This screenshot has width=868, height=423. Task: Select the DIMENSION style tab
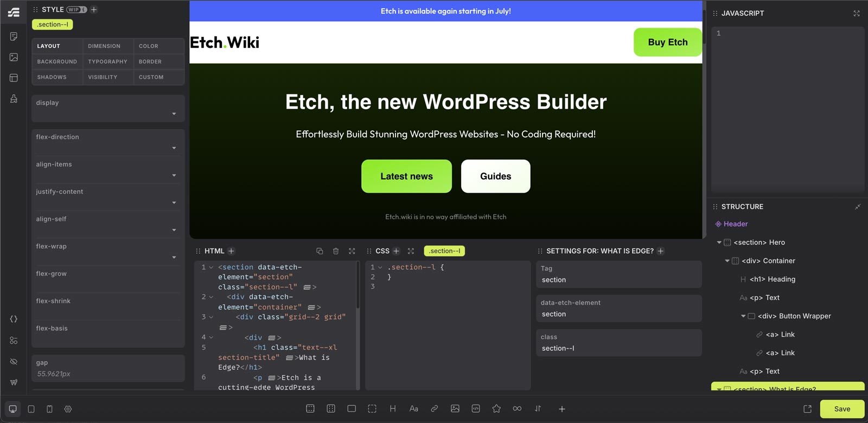pyautogui.click(x=108, y=46)
